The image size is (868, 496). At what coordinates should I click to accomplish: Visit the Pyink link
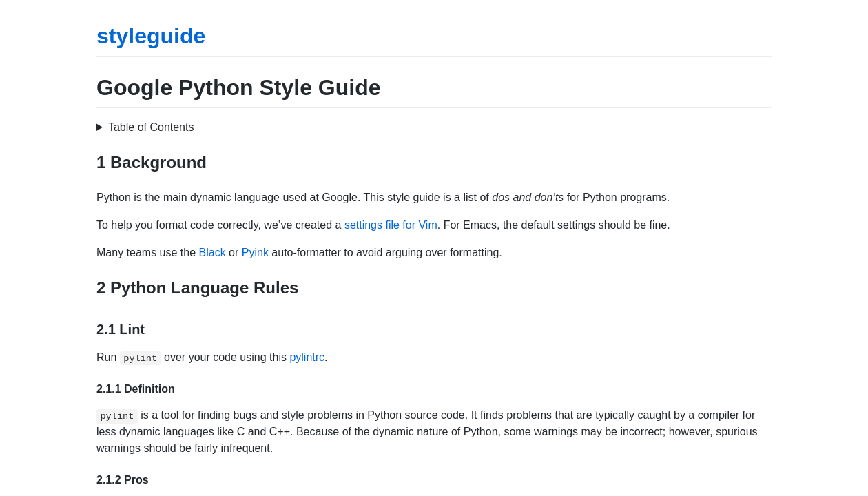[255, 253]
